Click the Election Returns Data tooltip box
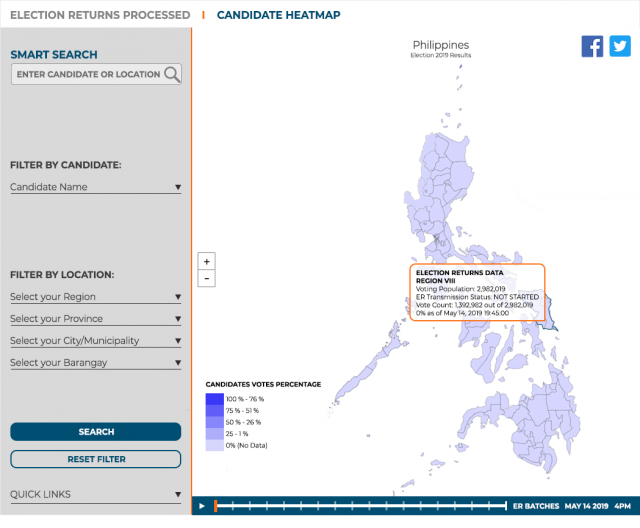The image size is (640, 528). (x=477, y=292)
